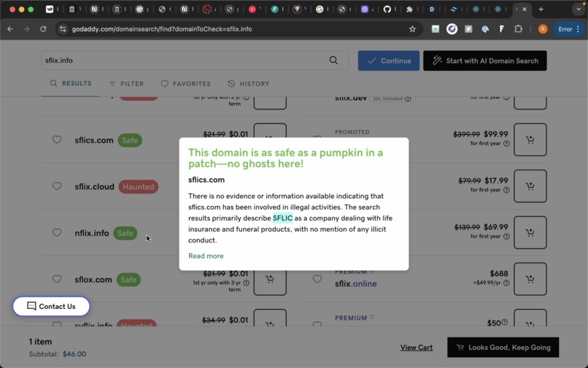Click the sflics.com domain name in results
The image size is (588, 368).
coord(94,140)
